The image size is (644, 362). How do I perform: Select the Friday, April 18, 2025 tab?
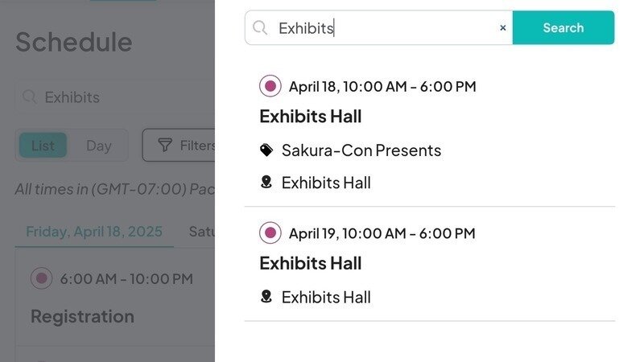point(94,232)
